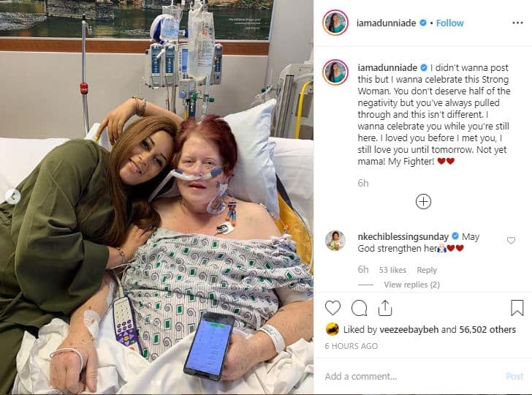
Task: Submit the comment with the Post button
Action: [514, 376]
